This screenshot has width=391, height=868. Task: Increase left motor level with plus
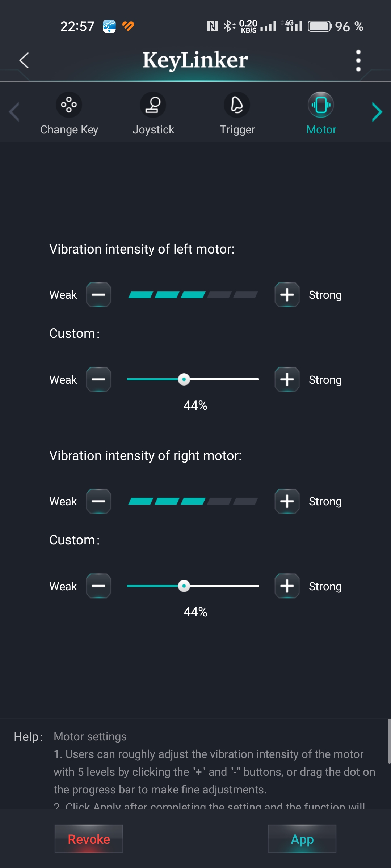point(287,295)
